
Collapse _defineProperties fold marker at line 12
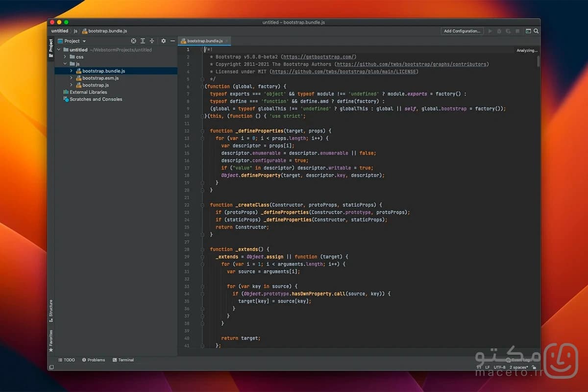[x=202, y=131]
